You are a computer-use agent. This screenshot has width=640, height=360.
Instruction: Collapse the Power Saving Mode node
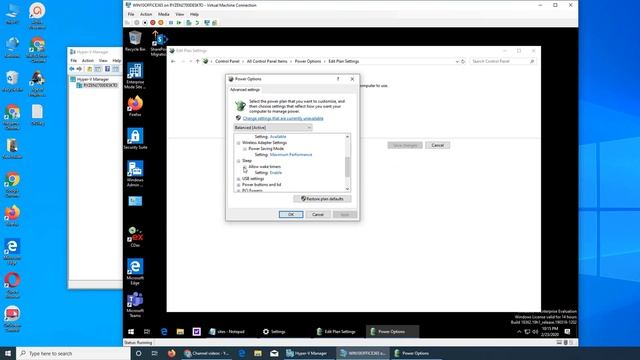(245, 149)
